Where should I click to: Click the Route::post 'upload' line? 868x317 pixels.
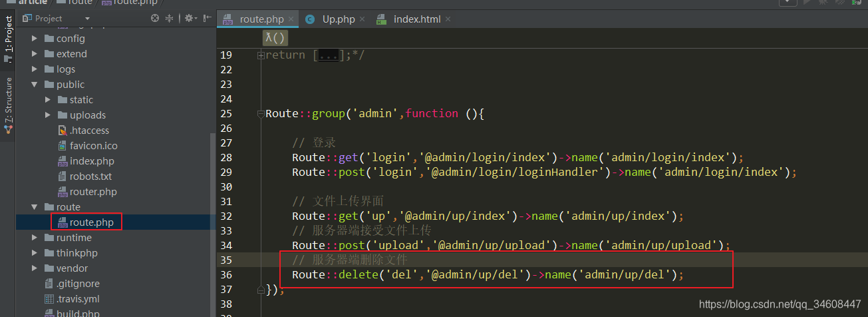pos(511,246)
